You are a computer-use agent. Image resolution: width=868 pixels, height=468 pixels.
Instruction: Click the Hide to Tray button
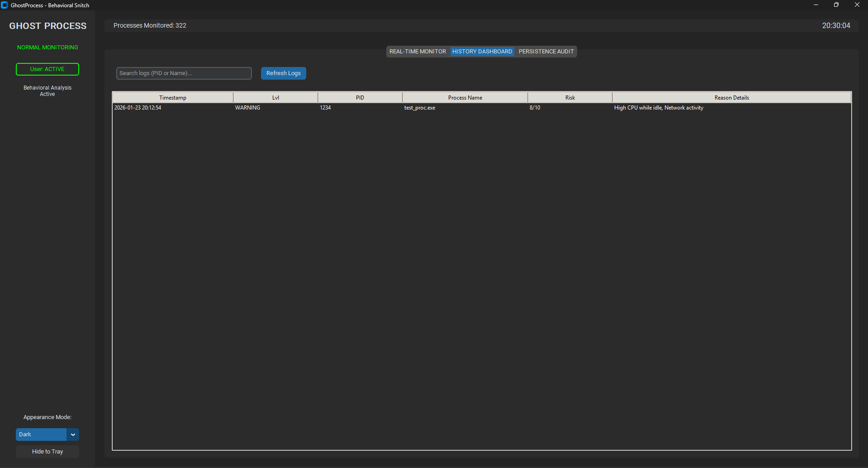(47, 452)
